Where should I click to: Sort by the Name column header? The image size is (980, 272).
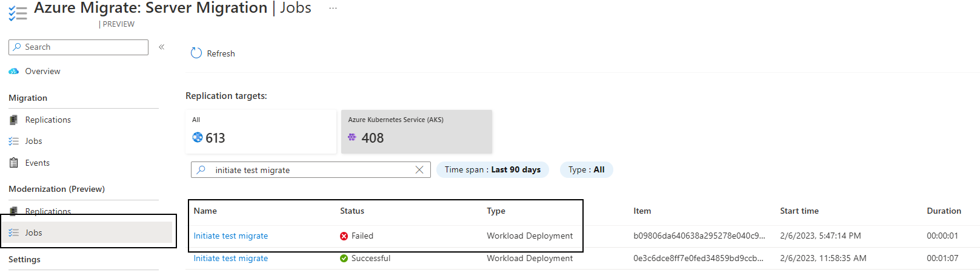tap(205, 211)
